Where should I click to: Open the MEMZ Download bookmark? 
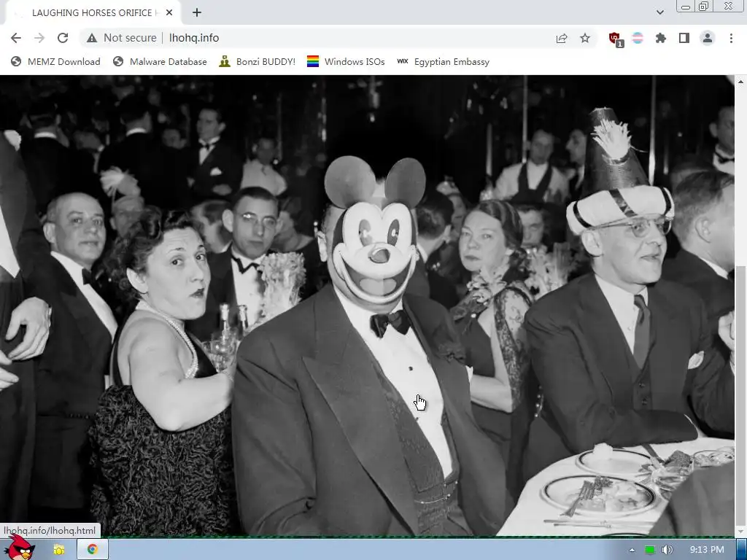(55, 61)
